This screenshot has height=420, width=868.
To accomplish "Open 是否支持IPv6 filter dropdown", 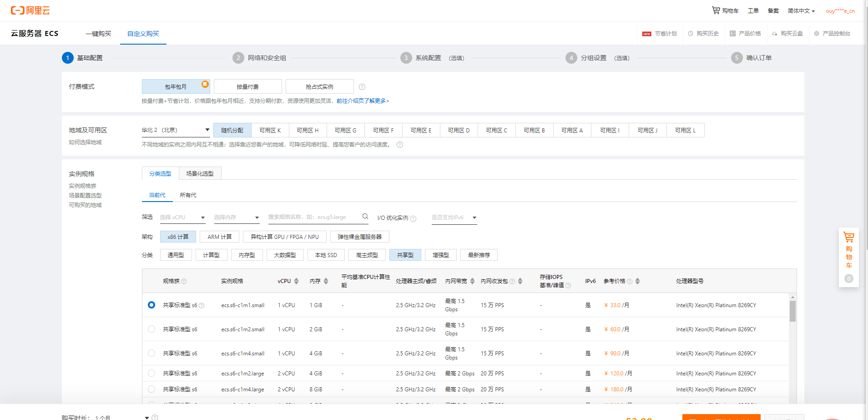I will click(x=454, y=218).
